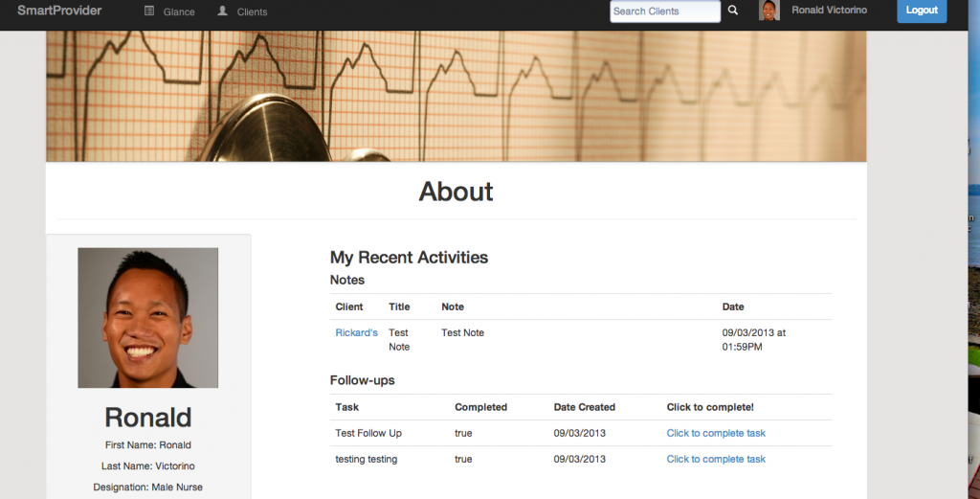Complete the Test Follow Up task
Image resolution: width=980 pixels, height=499 pixels.
coord(716,433)
